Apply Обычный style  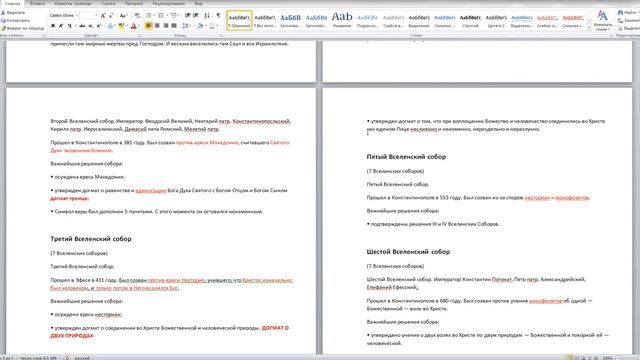(239, 20)
